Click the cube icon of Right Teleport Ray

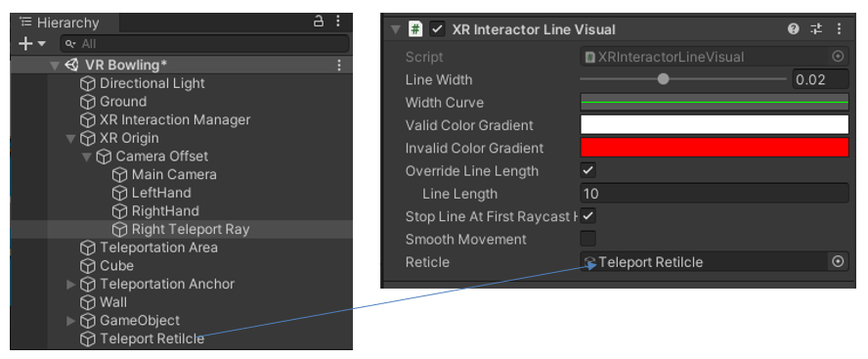pos(119,229)
